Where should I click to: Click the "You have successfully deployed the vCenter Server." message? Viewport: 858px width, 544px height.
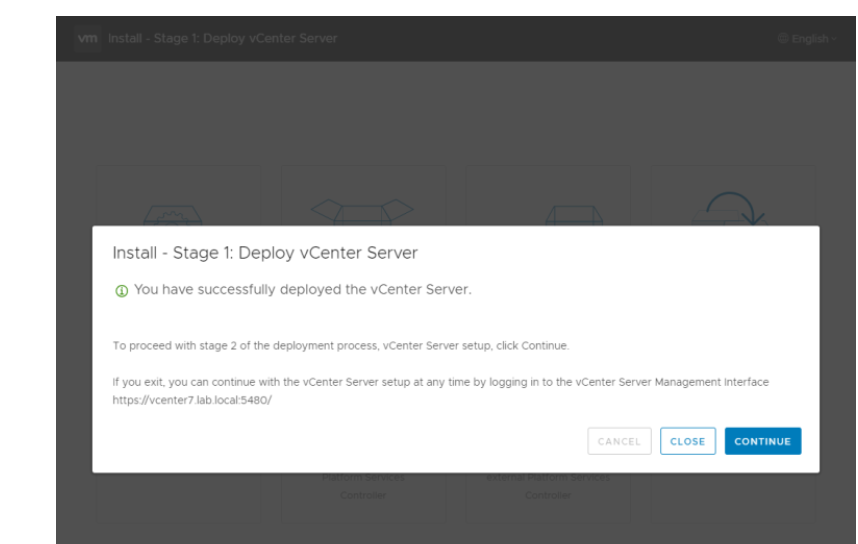pyautogui.click(x=303, y=290)
